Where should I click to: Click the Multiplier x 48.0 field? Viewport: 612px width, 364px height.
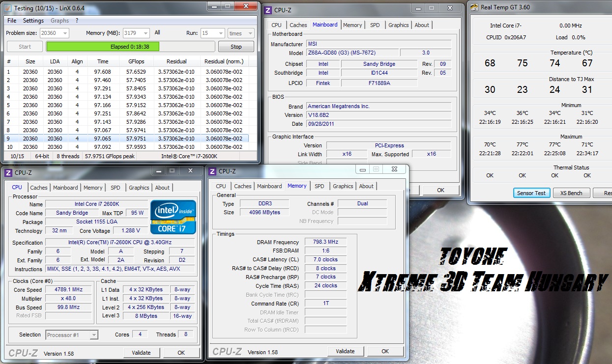(x=69, y=298)
